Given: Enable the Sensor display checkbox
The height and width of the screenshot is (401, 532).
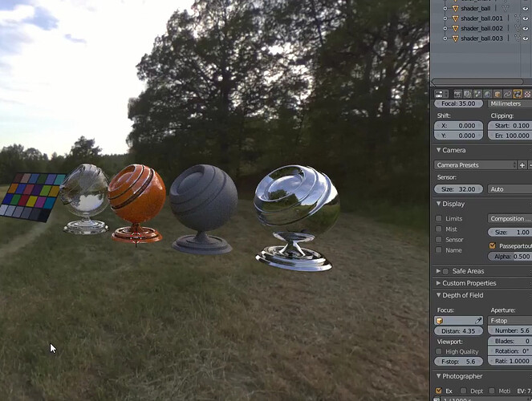Looking at the screenshot, I should pyautogui.click(x=439, y=239).
